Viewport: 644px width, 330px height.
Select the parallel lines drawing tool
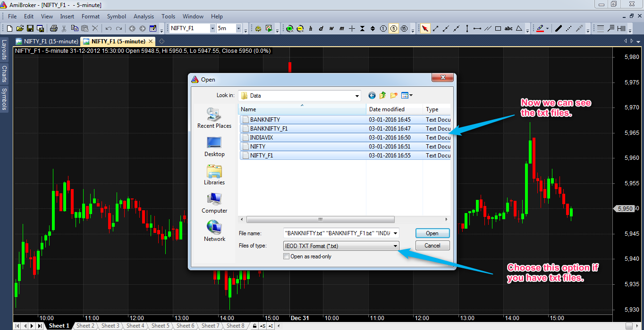pyautogui.click(x=488, y=28)
